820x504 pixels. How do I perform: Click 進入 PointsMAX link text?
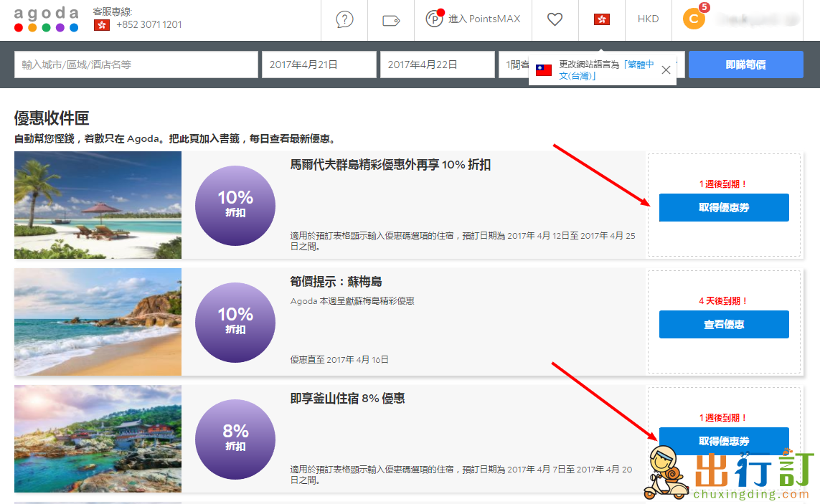(x=484, y=19)
